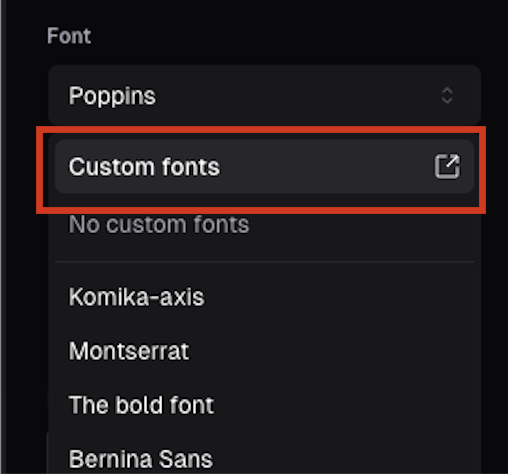Click the Font section label
This screenshot has width=508, height=474.
(69, 36)
